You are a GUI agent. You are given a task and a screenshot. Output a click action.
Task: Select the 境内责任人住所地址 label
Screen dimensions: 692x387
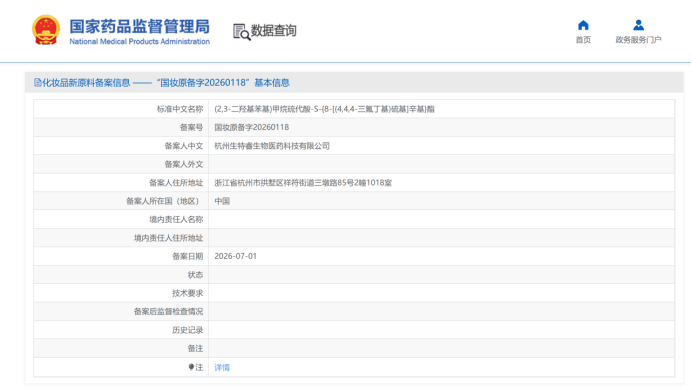click(x=168, y=238)
